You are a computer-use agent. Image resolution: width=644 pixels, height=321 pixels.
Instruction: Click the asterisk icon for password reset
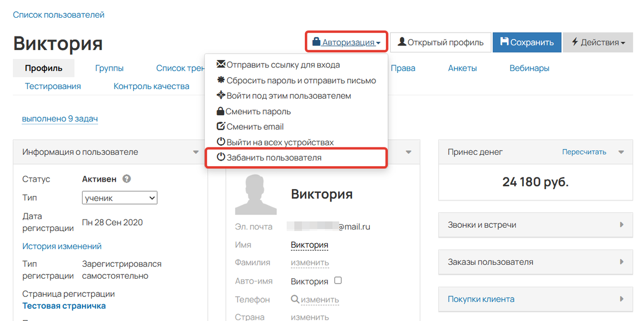(220, 78)
